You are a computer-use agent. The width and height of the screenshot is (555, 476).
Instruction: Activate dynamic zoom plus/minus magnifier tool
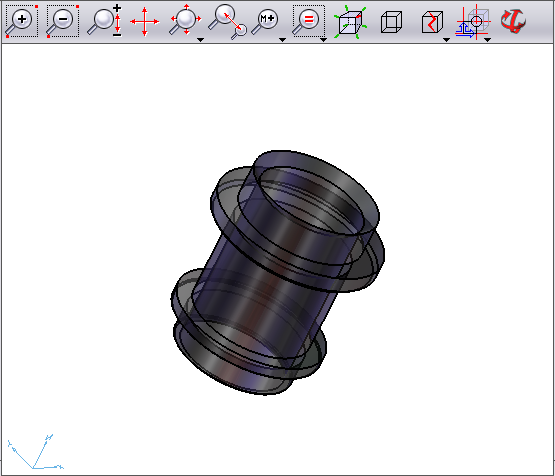point(104,21)
